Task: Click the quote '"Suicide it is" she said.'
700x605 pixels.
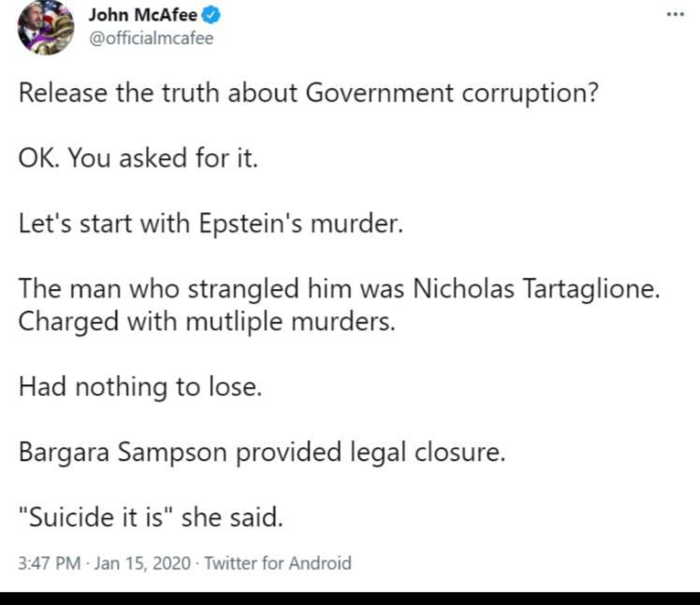Action: [x=151, y=516]
